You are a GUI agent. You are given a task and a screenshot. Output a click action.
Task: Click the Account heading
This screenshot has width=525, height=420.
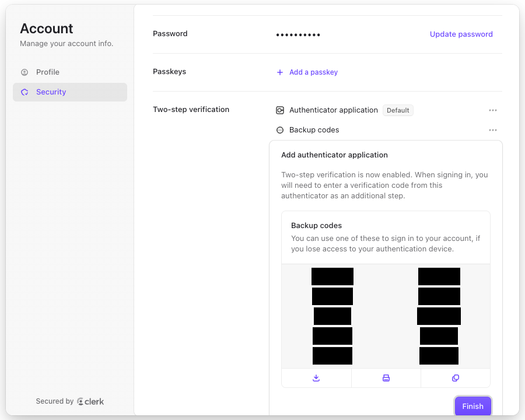(47, 29)
